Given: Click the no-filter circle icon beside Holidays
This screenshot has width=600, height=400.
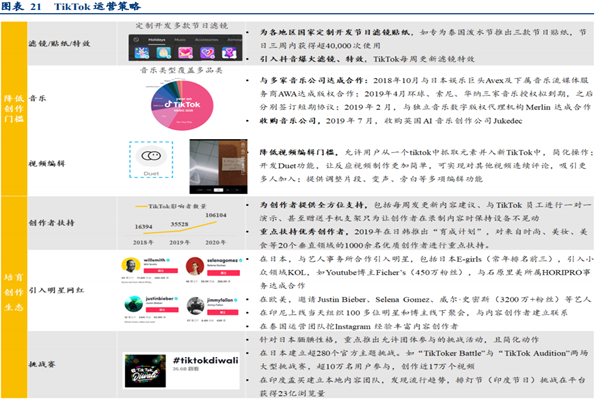Looking at the screenshot, I should pyautogui.click(x=136, y=39).
